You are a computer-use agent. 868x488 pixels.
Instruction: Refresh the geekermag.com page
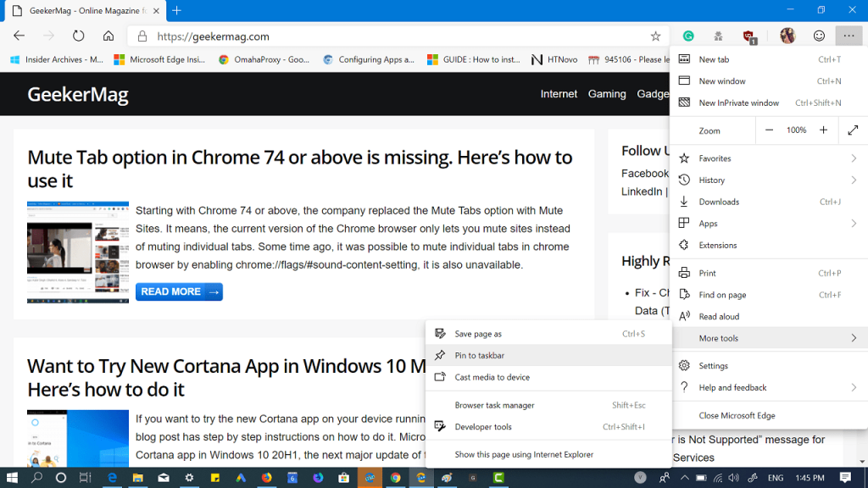point(78,36)
